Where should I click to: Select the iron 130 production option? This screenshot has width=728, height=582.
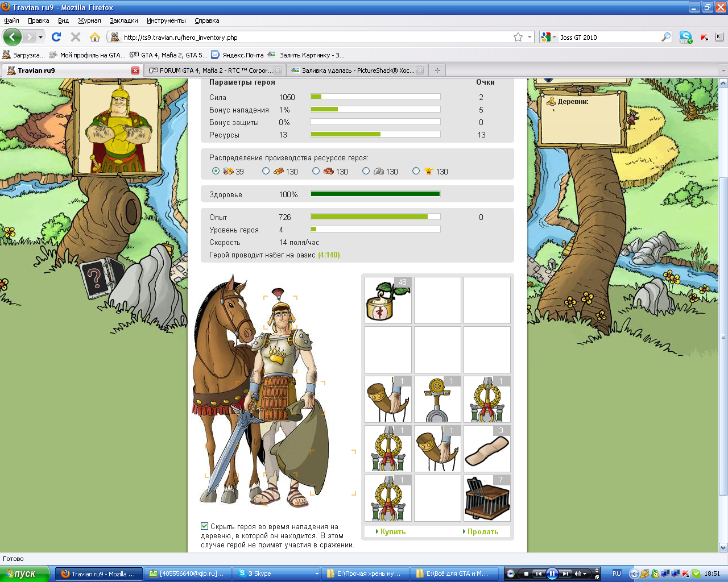coord(366,171)
